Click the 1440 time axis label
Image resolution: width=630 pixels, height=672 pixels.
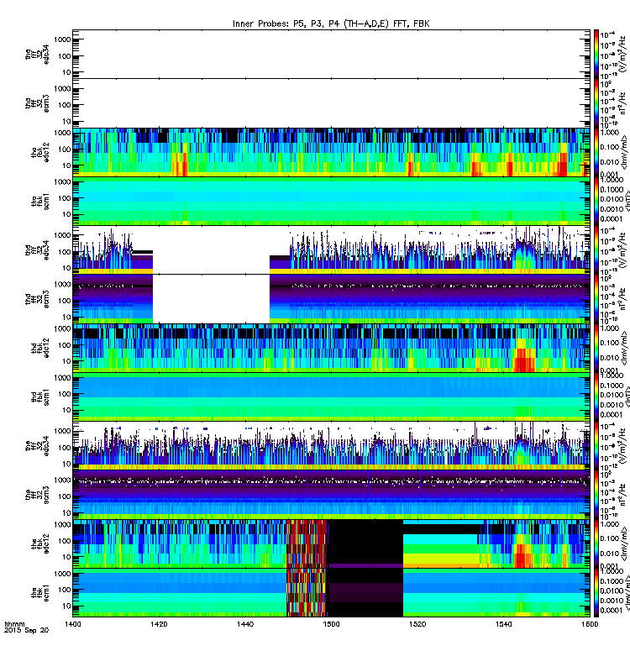(x=245, y=624)
